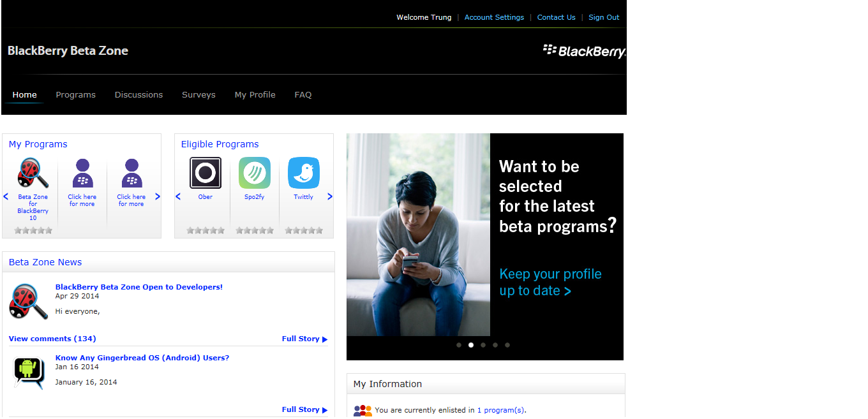This screenshot has width=868, height=419.
Task: Open the Ober app icon
Action: pos(206,173)
